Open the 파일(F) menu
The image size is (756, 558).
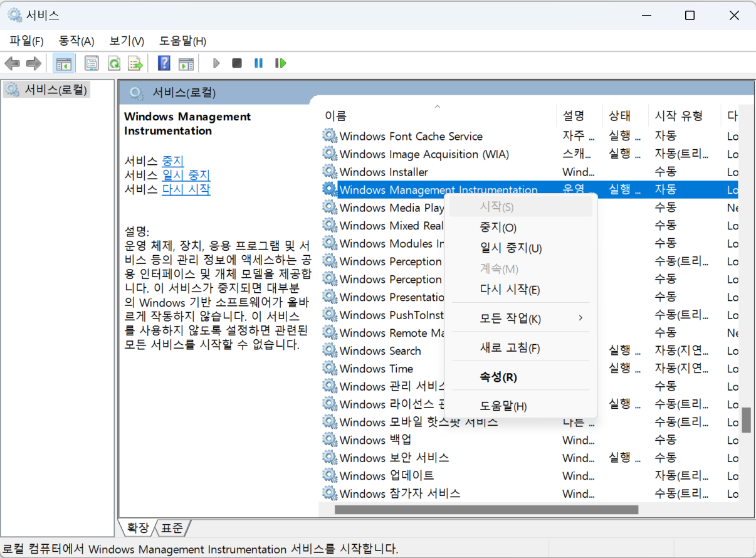click(x=27, y=41)
